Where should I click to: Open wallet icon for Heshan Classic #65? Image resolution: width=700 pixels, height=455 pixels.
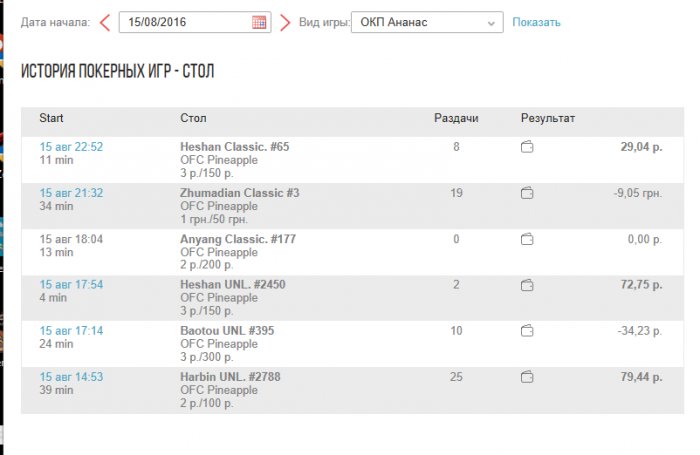(x=527, y=147)
